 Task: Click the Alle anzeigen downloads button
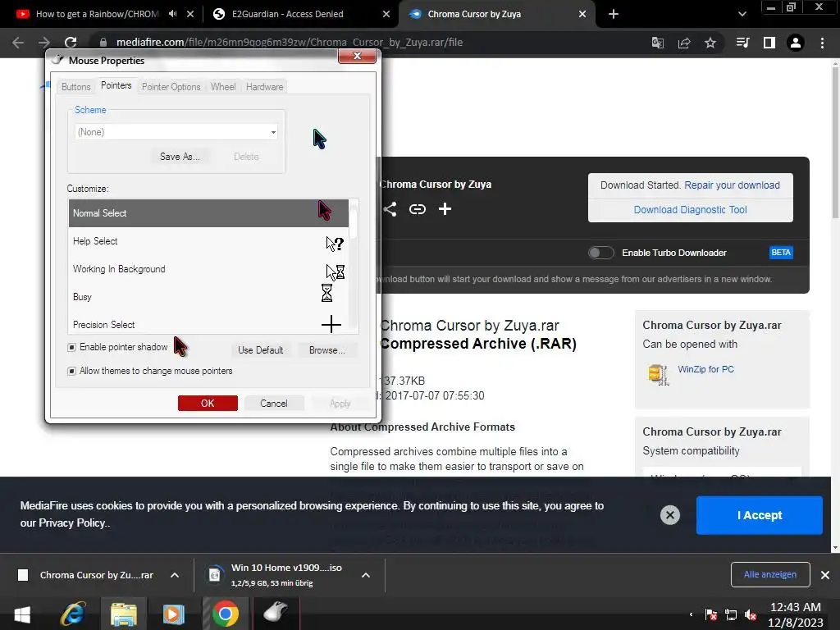(x=769, y=575)
